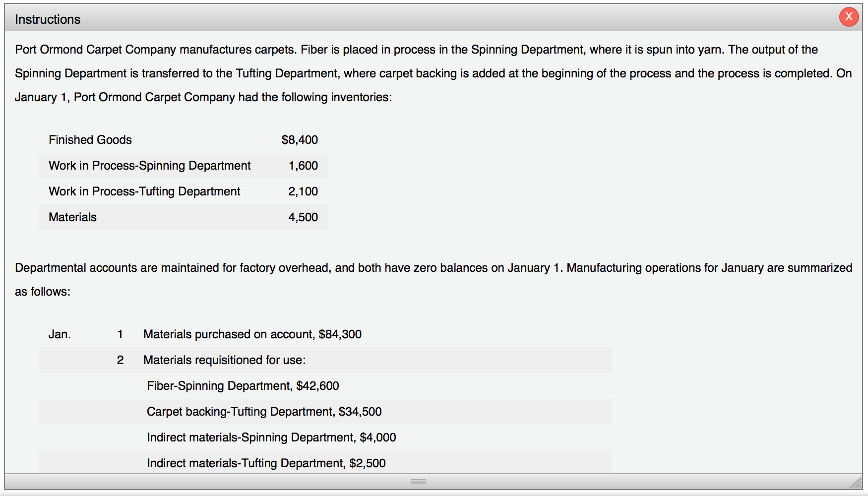The width and height of the screenshot is (868, 496).
Task: Click the date number 2 beside Materials requisitioned
Action: pos(120,360)
